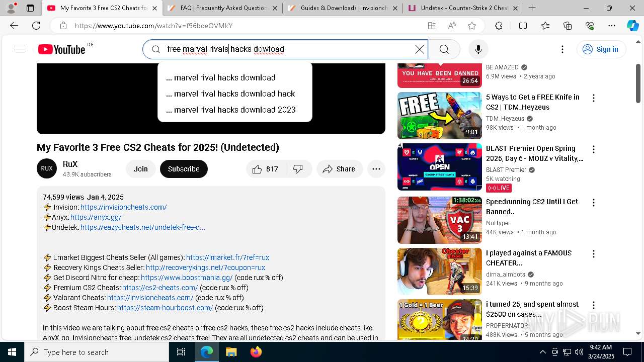Open options for BLAST Premier video
644x362 pixels.
(594, 149)
